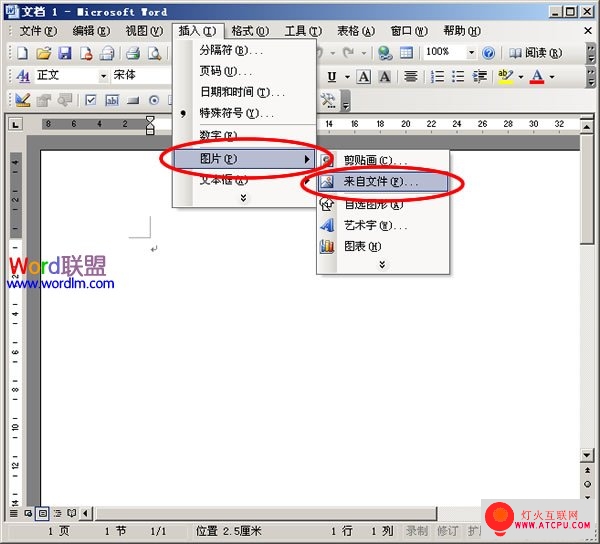The height and width of the screenshot is (544, 600).
Task: Click the WordArt icon in submenu
Action: [x=327, y=225]
